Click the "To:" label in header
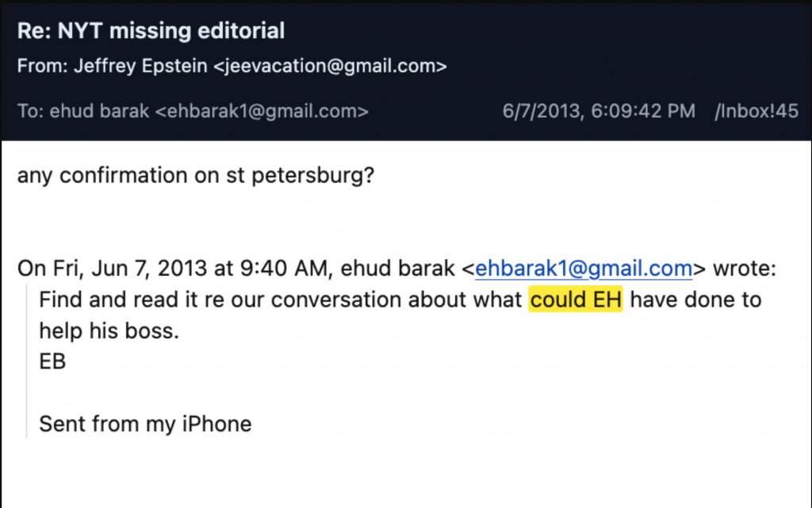This screenshot has width=812, height=508. point(30,111)
